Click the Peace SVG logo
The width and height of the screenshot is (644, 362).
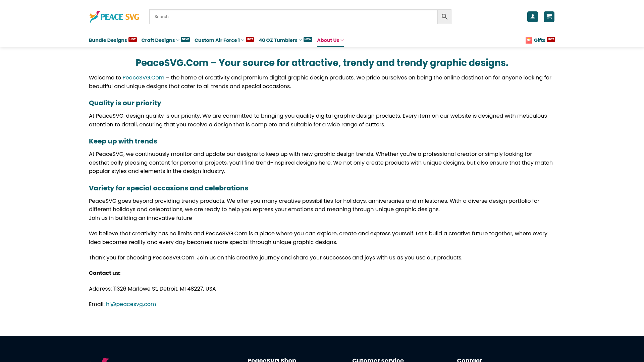pos(114,17)
